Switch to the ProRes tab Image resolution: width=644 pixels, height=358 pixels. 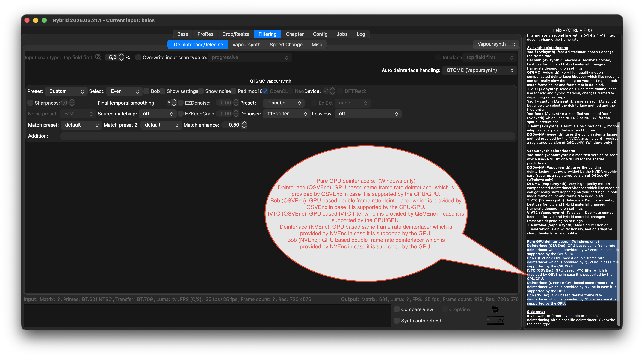point(205,34)
